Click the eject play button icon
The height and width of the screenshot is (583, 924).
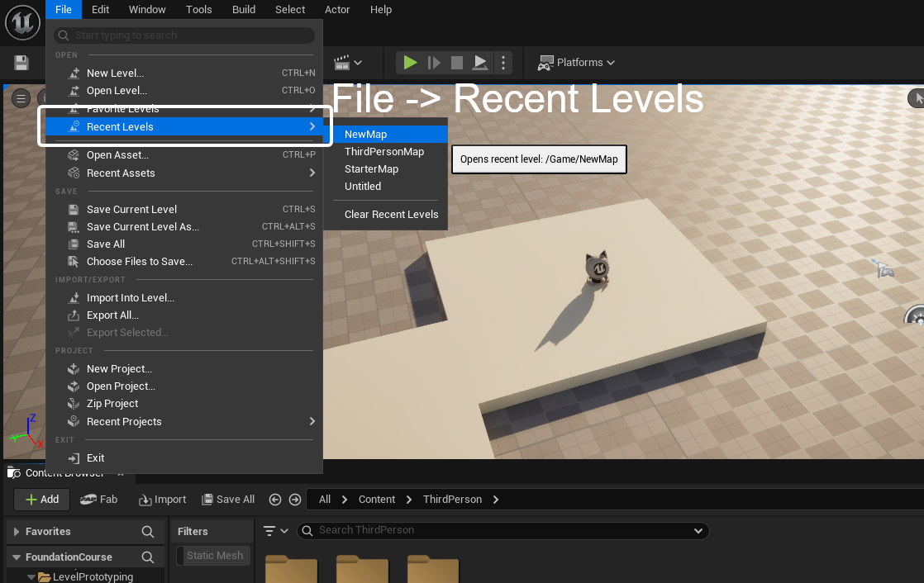480,63
